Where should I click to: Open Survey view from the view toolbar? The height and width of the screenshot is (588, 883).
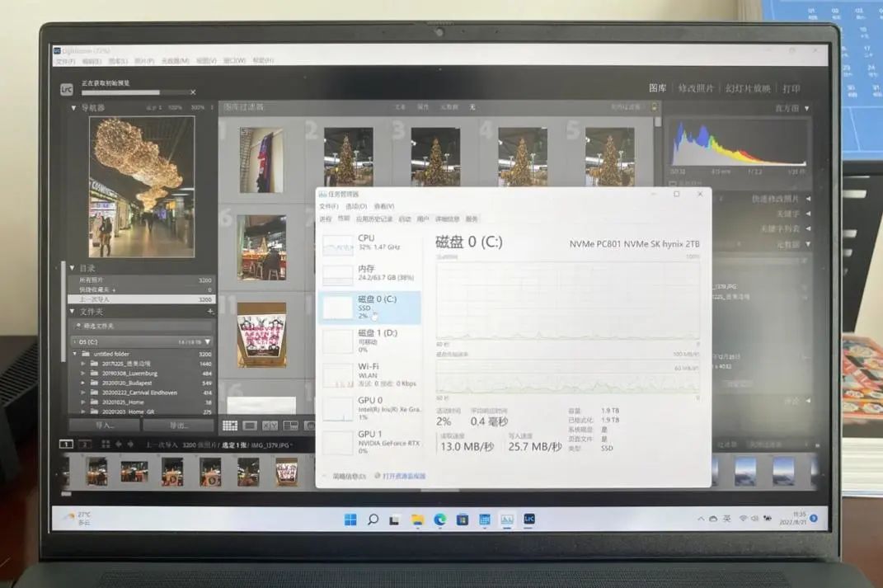291,426
